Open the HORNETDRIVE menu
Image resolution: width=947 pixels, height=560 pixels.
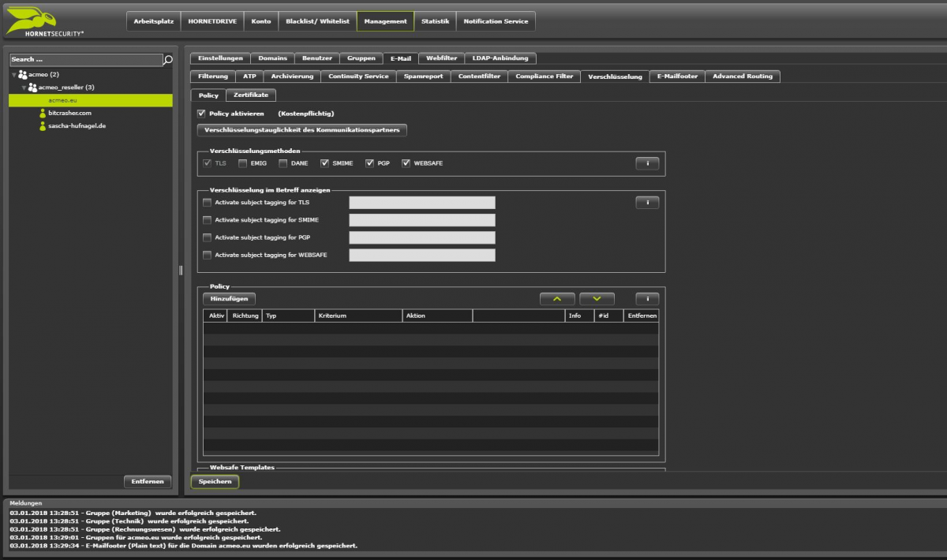[x=212, y=21]
